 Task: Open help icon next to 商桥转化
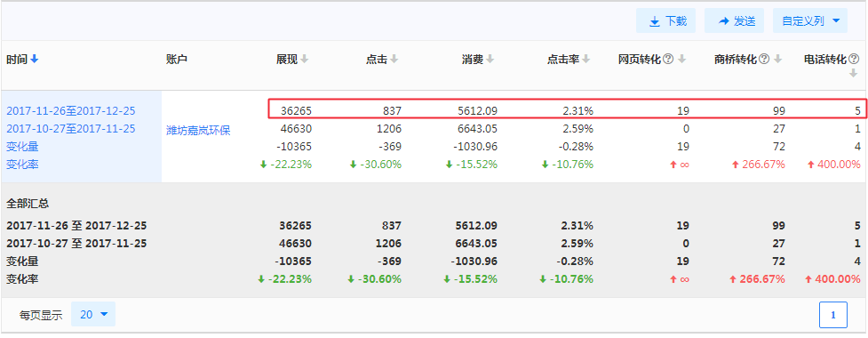tap(764, 59)
